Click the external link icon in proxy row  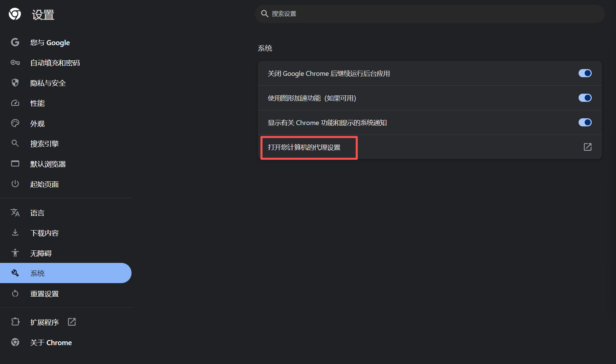point(587,147)
